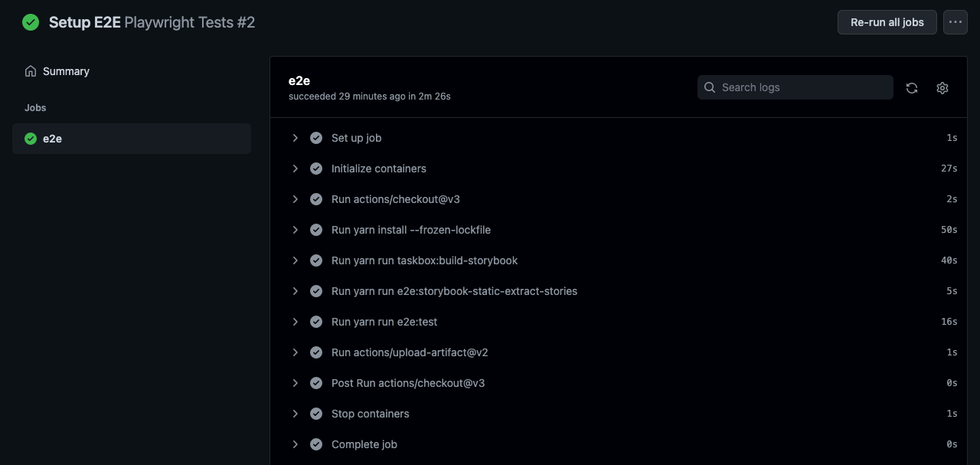This screenshot has height=465, width=980.
Task: Expand the taskbox:build-storybook step chevron
Action: 296,260
